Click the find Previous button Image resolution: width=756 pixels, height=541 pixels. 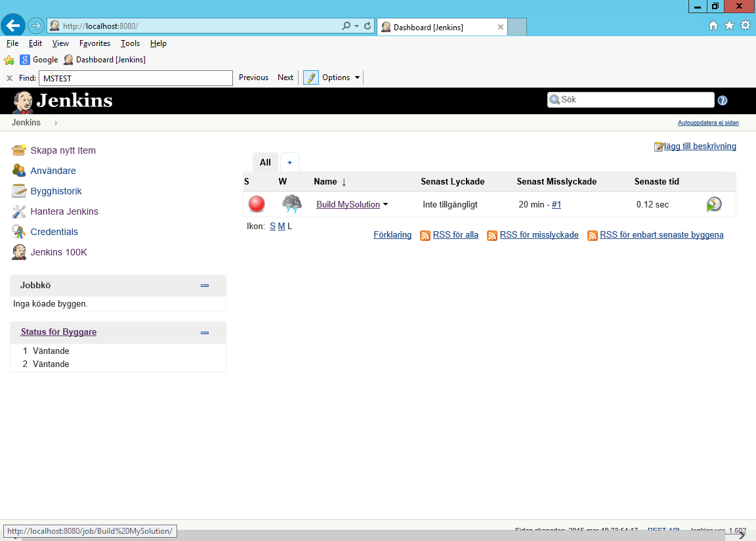pos(253,77)
